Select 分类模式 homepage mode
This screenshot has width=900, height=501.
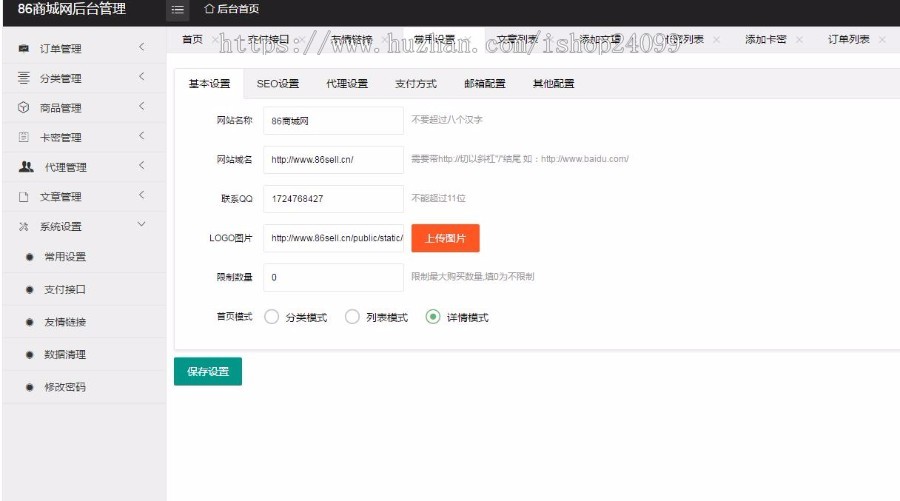tap(271, 317)
